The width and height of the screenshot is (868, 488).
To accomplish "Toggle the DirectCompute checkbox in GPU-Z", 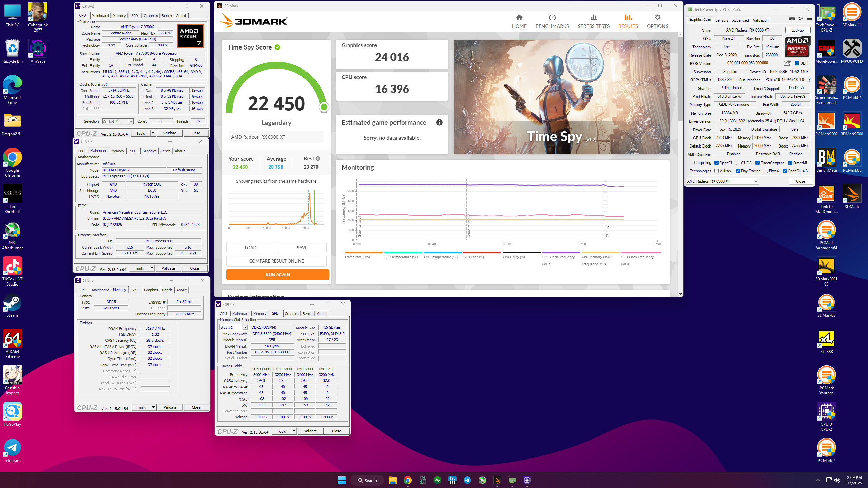I will pyautogui.click(x=757, y=163).
